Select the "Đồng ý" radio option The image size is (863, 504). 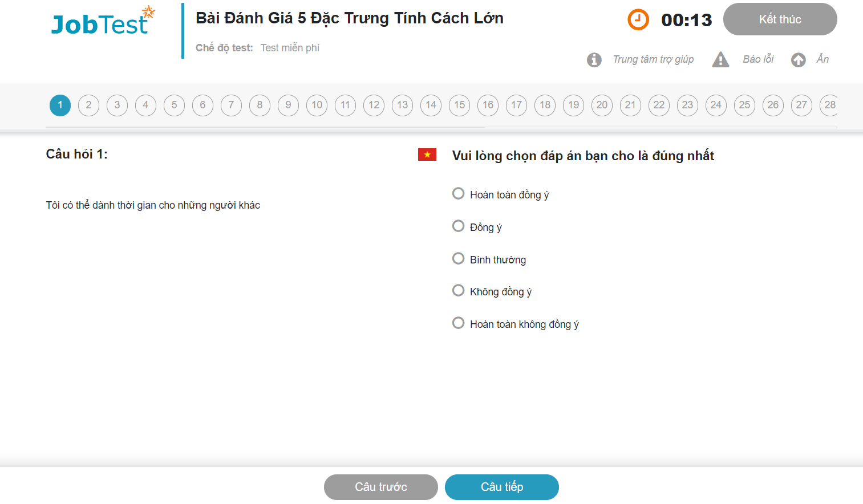458,226
